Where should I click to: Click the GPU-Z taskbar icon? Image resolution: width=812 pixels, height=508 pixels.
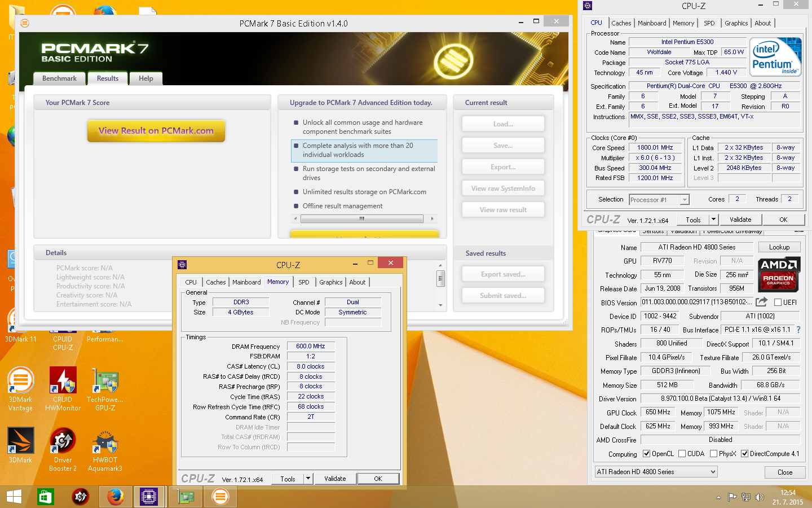[x=186, y=497]
